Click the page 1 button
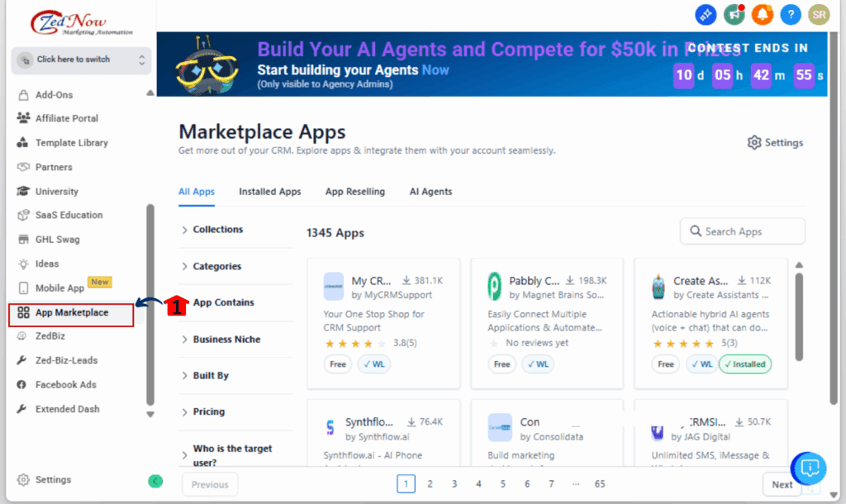This screenshot has width=846, height=504. pyautogui.click(x=406, y=484)
